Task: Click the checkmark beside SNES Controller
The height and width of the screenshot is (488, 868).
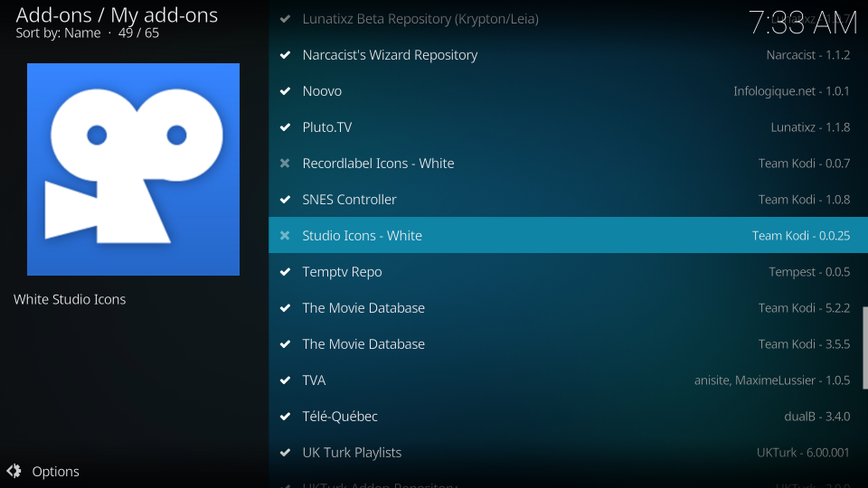Action: click(x=285, y=200)
